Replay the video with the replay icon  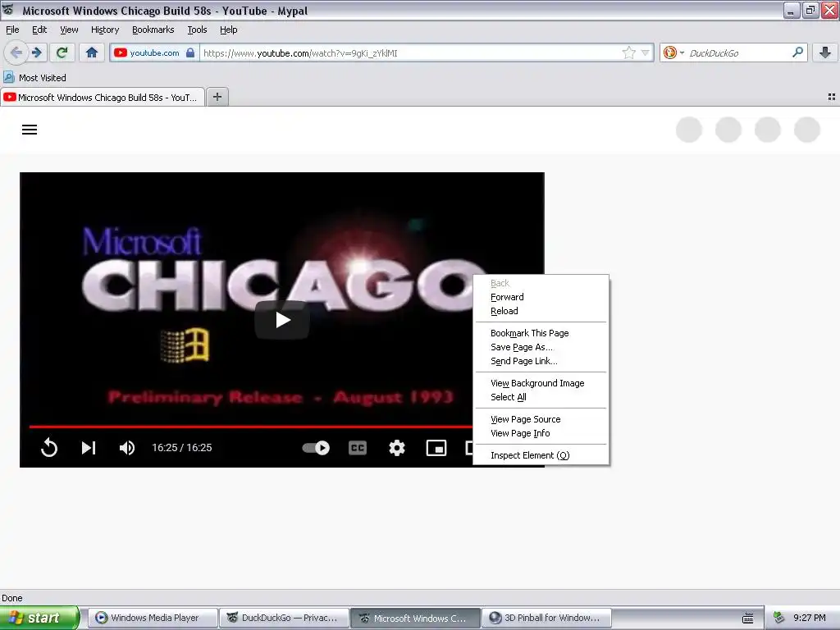[48, 447]
